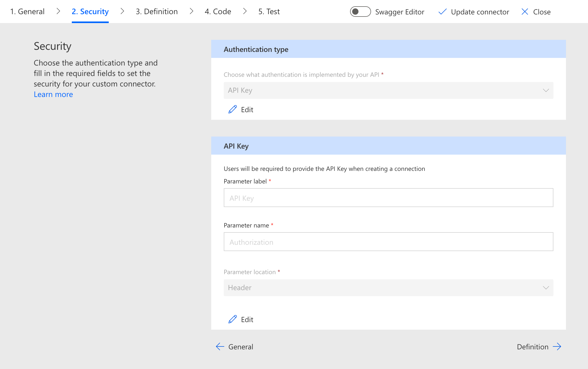Open the 5. Test tab
The image size is (588, 369).
pyautogui.click(x=269, y=12)
